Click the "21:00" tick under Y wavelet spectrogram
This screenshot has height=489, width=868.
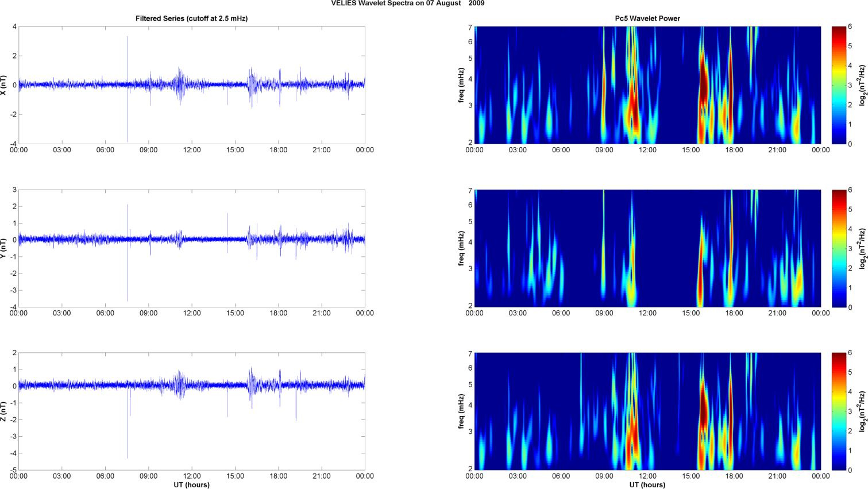[x=777, y=313]
